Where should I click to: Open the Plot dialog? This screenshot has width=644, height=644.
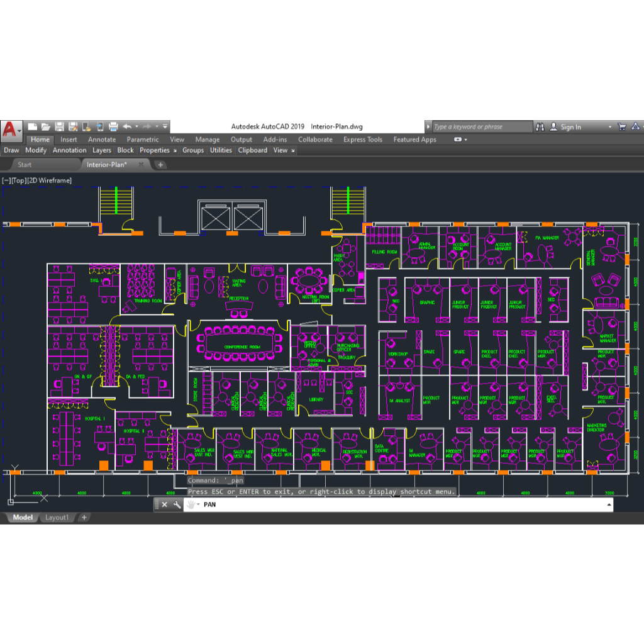(114, 126)
